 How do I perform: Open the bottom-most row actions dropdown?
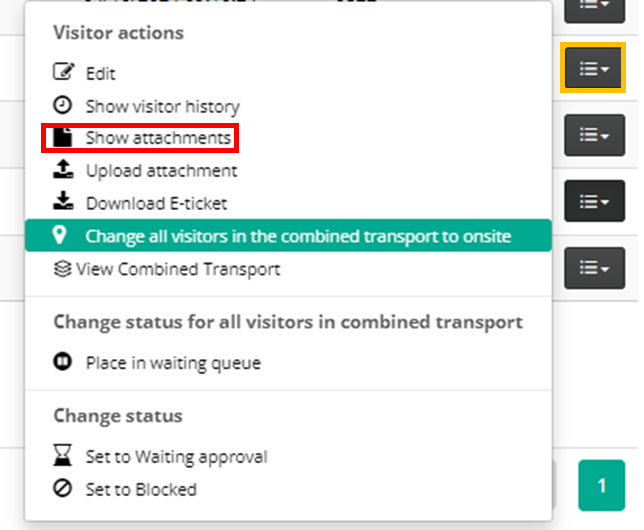pyautogui.click(x=595, y=268)
